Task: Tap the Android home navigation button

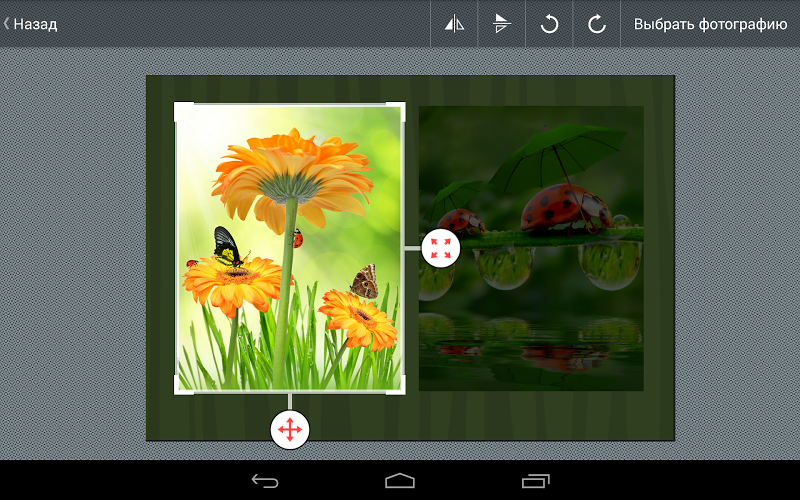Action: tap(400, 481)
